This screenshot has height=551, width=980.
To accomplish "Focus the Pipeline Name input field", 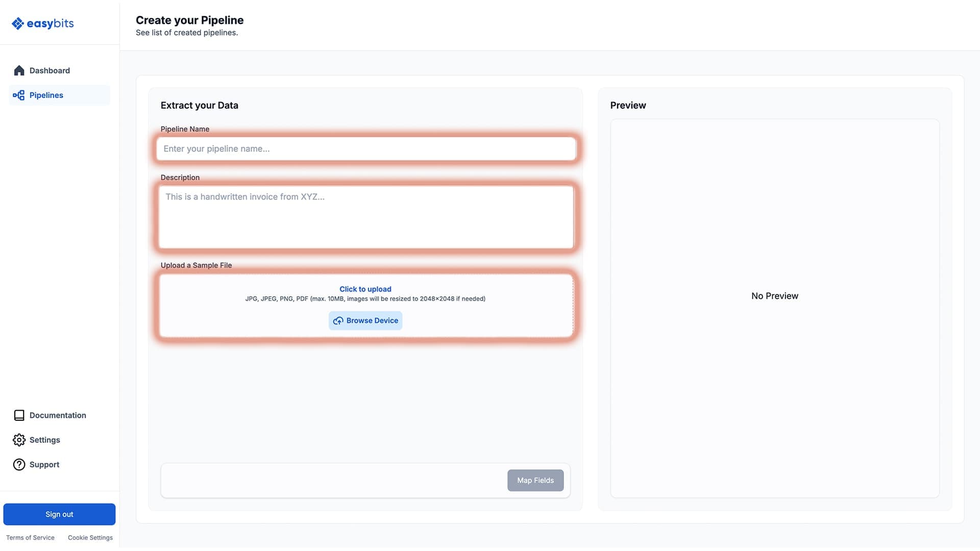I will tap(365, 148).
